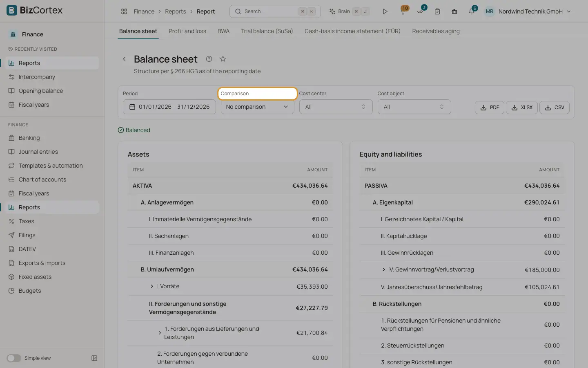Switch to the Receivables aging tab
588x368 pixels.
(436, 31)
